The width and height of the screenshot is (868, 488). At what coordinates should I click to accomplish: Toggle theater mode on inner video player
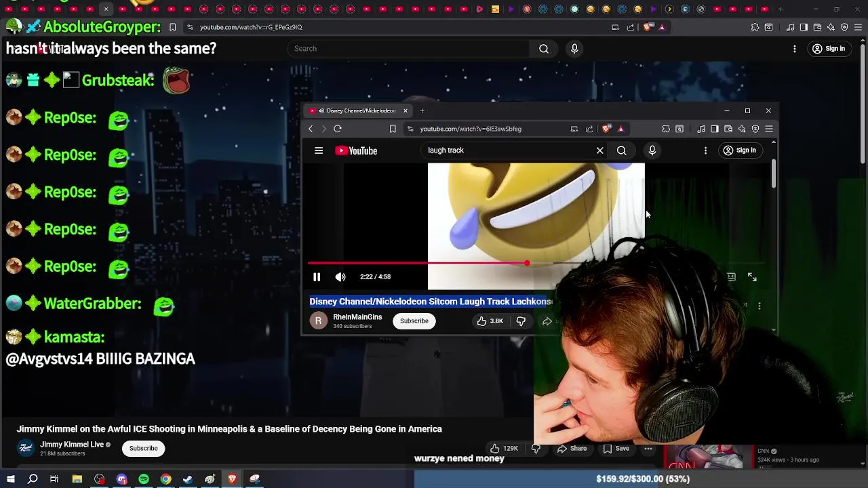731,277
